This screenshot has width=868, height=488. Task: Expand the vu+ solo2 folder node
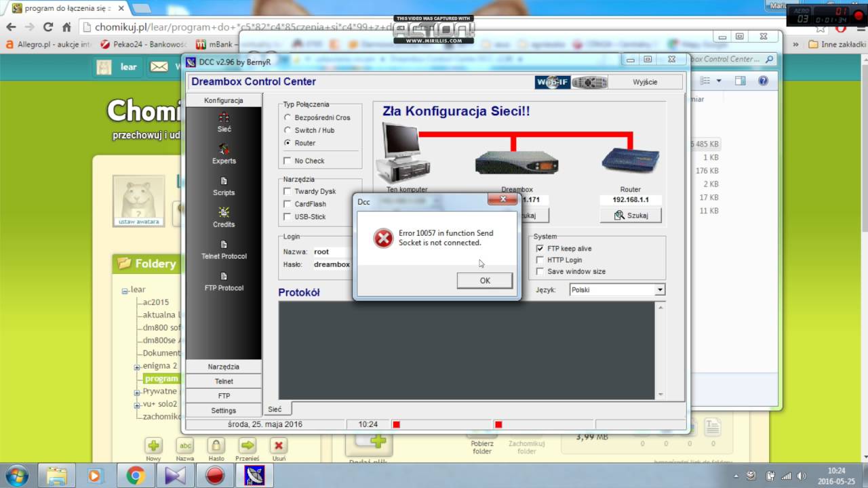137,405
